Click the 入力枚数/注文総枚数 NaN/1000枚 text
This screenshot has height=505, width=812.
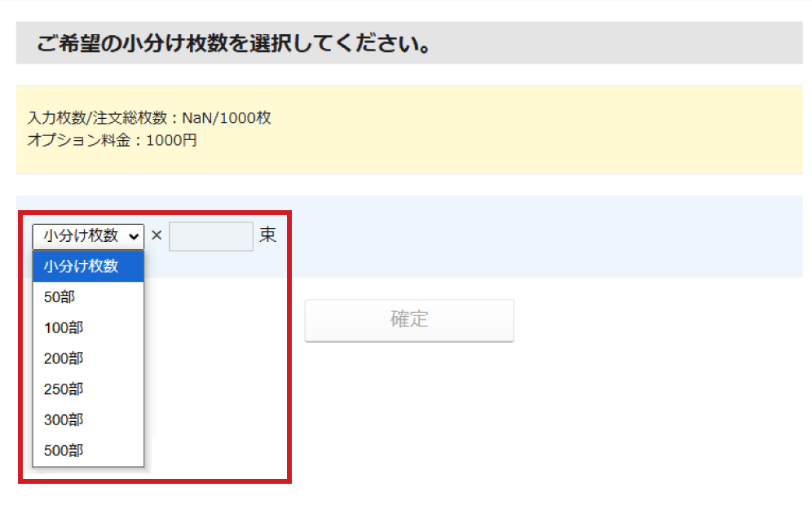click(149, 118)
